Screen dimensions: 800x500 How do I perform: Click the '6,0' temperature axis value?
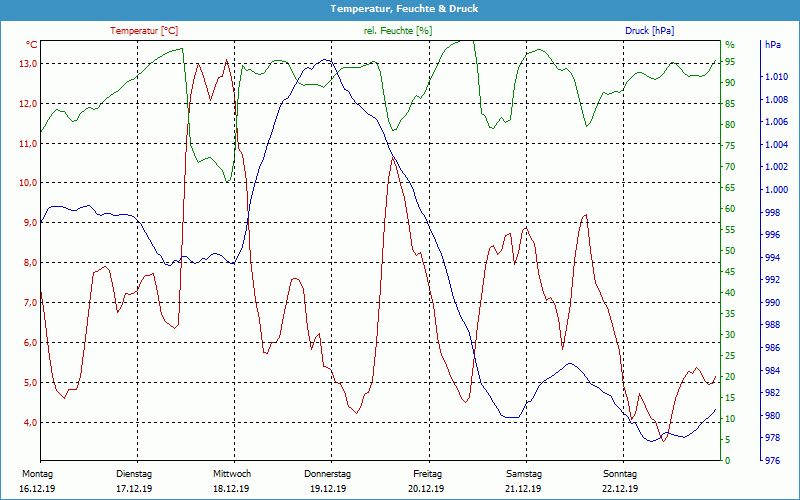tap(30, 342)
